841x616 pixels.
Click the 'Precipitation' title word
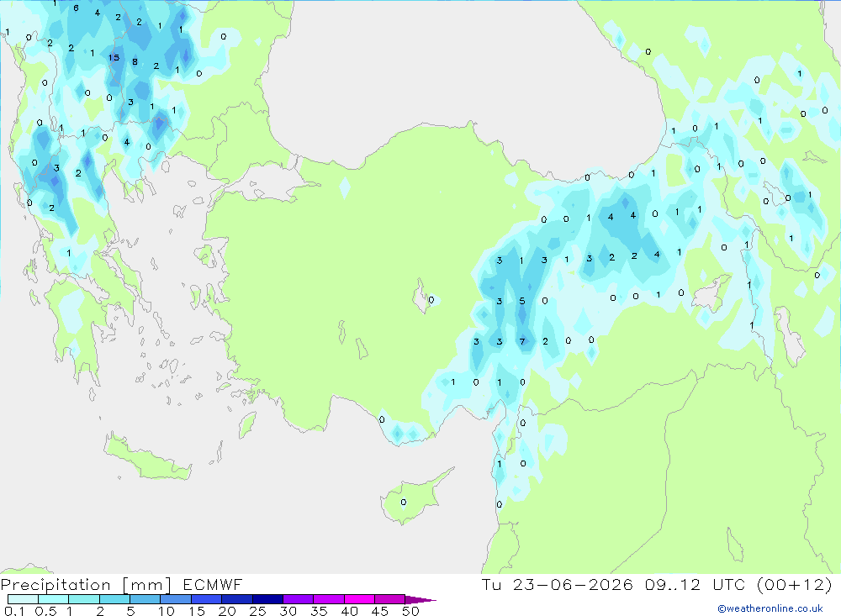(56, 584)
